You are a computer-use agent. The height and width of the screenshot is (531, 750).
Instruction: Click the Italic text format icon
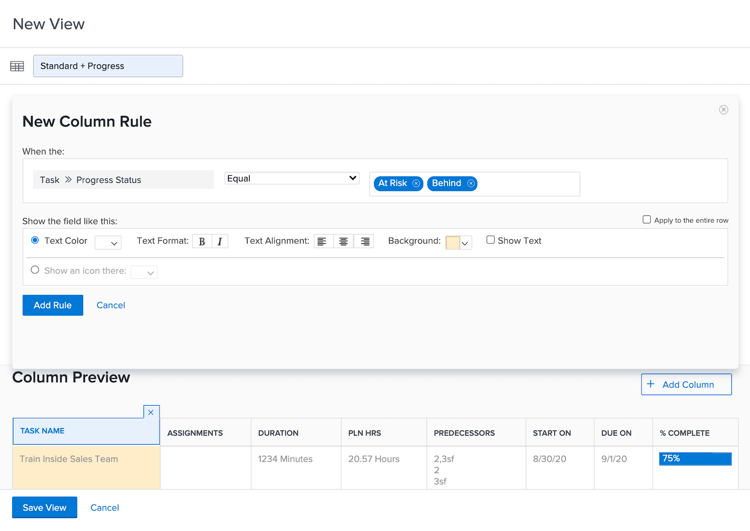pyautogui.click(x=220, y=242)
